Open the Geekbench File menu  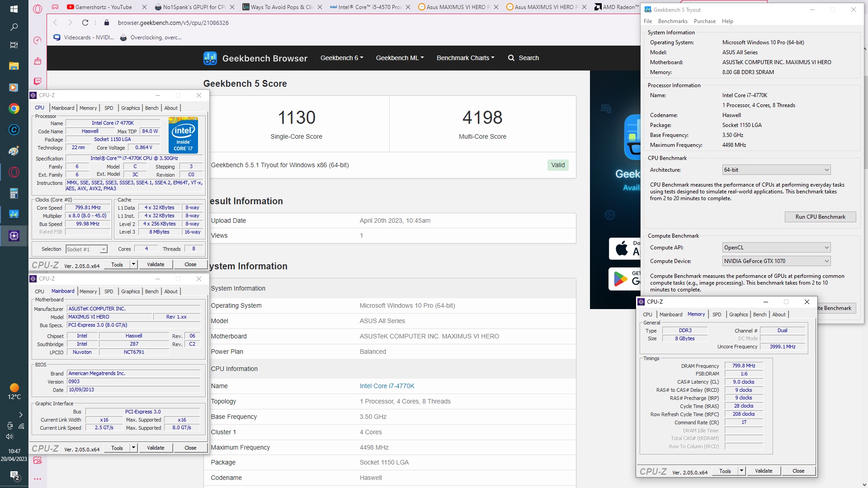click(648, 21)
